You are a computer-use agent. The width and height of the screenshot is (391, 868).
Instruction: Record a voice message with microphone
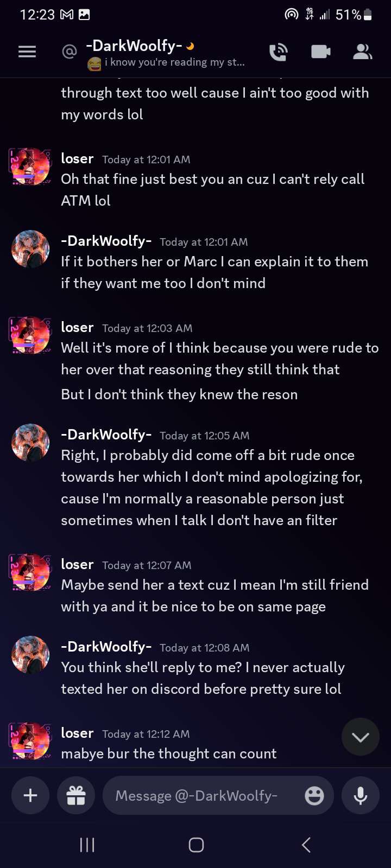point(361,795)
